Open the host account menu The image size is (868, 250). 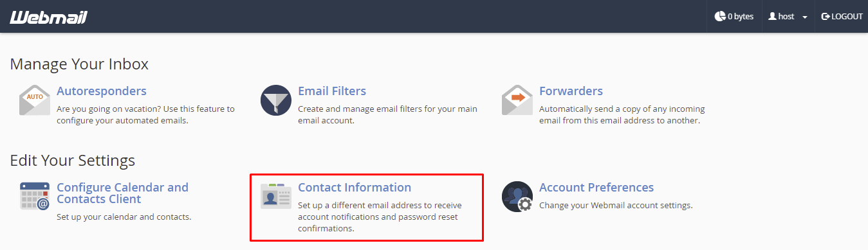click(x=788, y=17)
